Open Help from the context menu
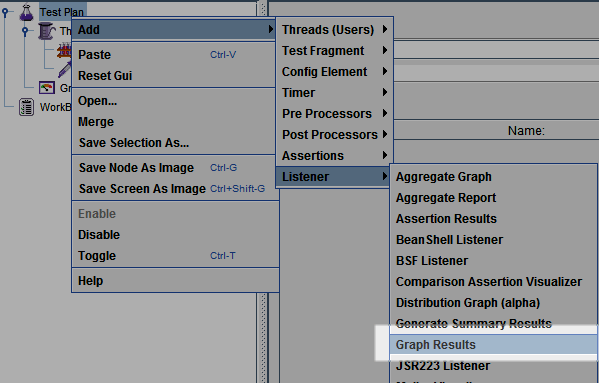599x383 pixels. tap(175, 281)
